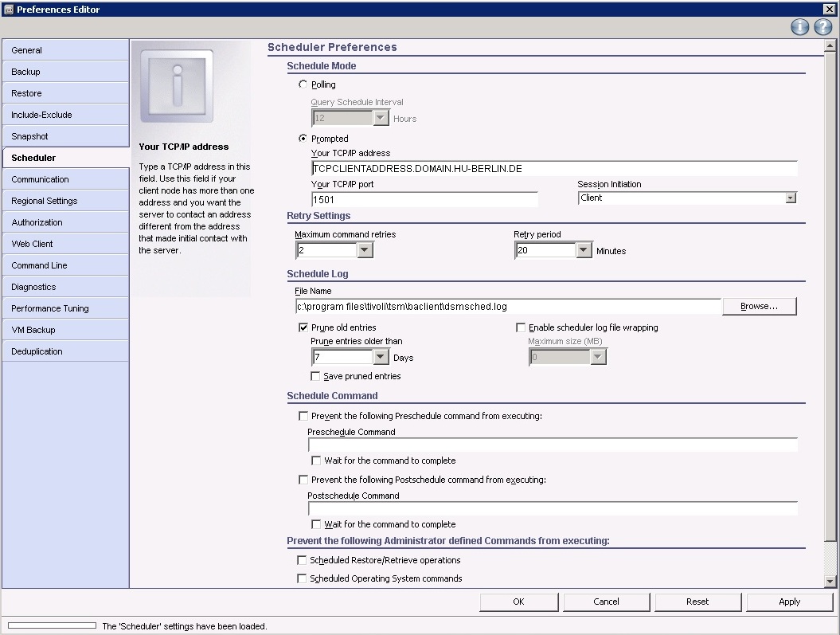This screenshot has width=840, height=635.
Task: Uncheck Prune old entries checkbox
Action: point(303,327)
